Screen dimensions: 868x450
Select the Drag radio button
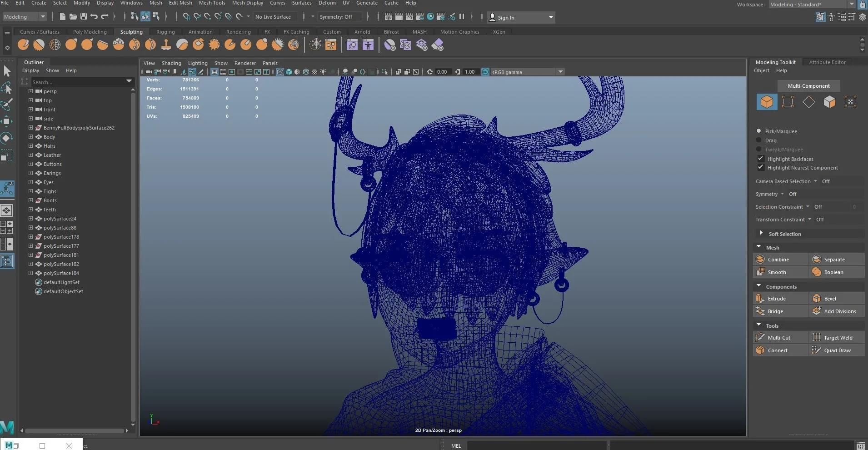point(758,140)
